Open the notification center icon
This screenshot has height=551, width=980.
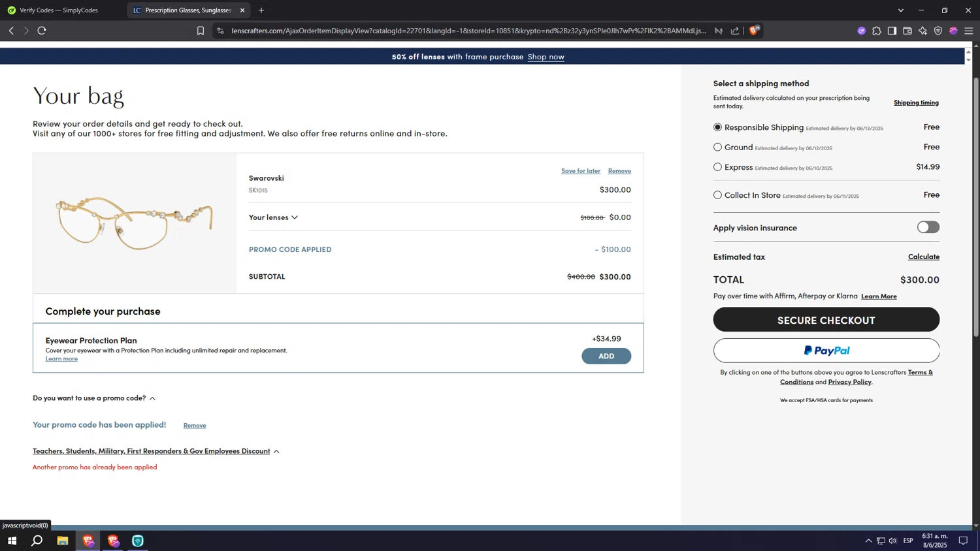pos(963,541)
